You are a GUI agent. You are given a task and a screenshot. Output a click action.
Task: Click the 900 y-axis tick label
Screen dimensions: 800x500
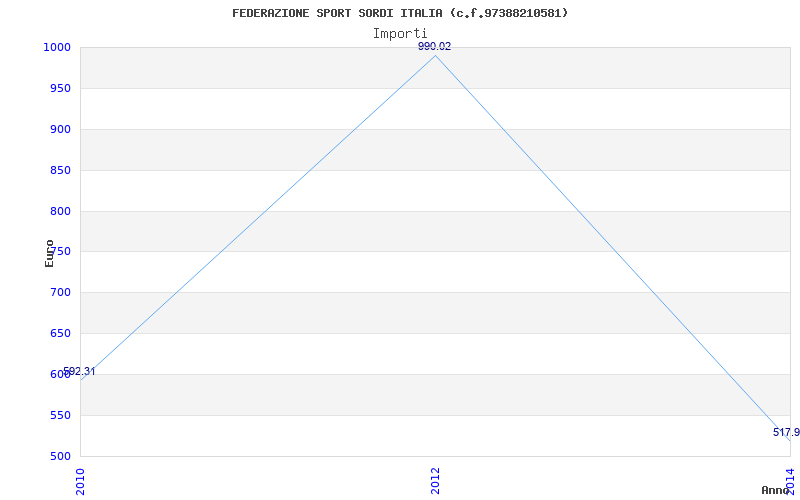coord(60,130)
